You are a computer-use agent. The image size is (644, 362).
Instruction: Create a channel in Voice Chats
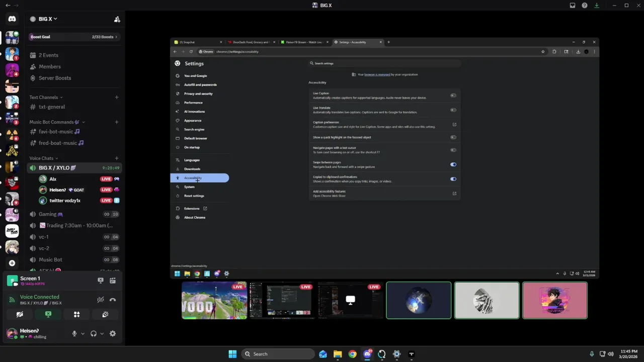[117, 158]
